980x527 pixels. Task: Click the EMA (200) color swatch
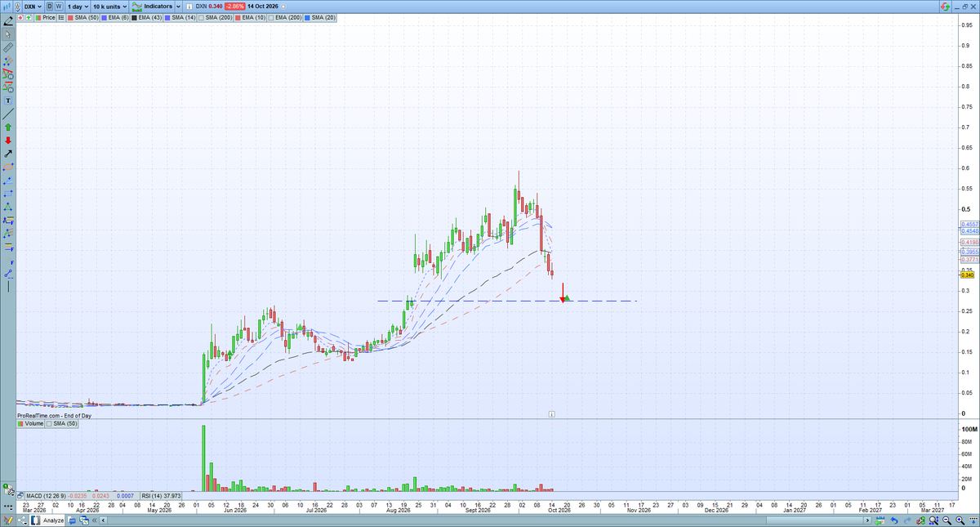pyautogui.click(x=269, y=16)
